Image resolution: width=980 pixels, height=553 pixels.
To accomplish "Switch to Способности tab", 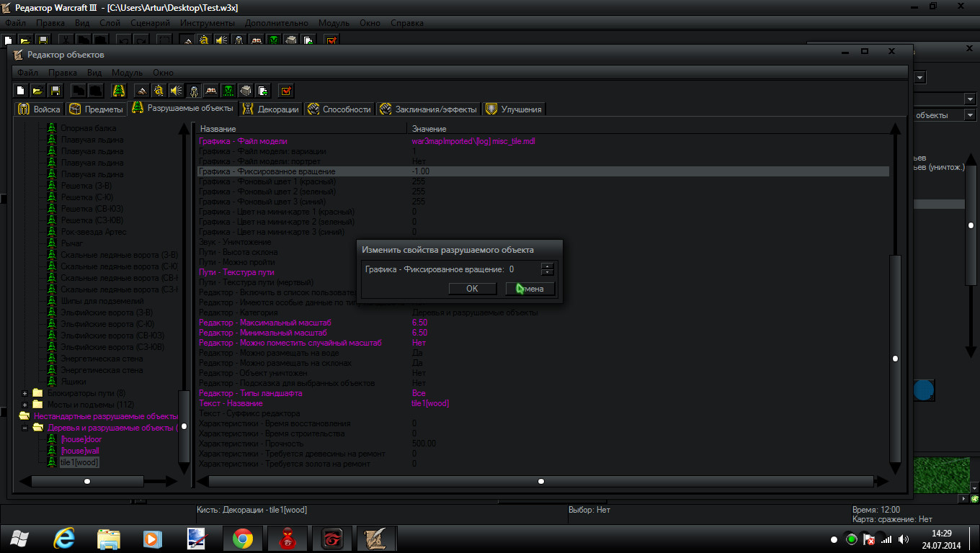I will (339, 109).
